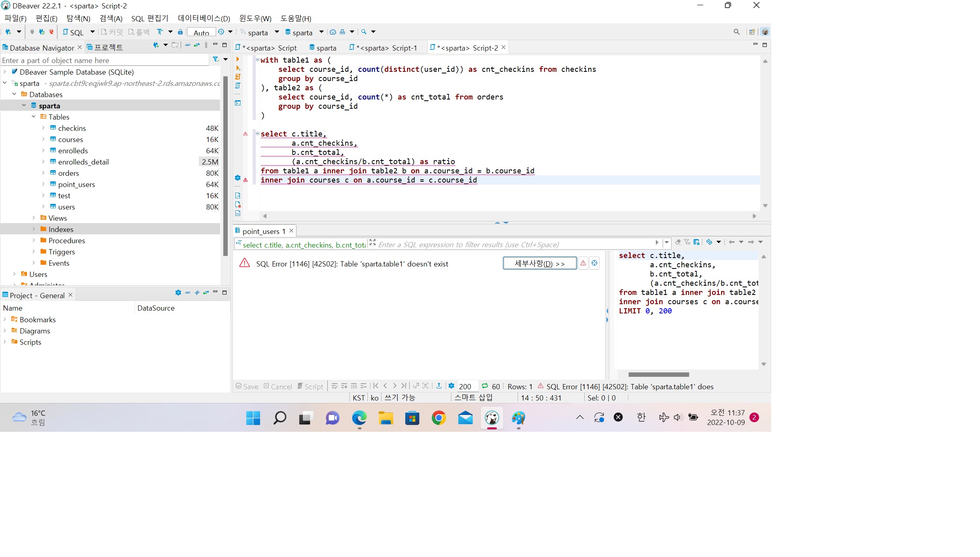The height and width of the screenshot is (557, 980).
Task: Switch to the *<sparta> Script-1 editor tab
Action: point(384,48)
